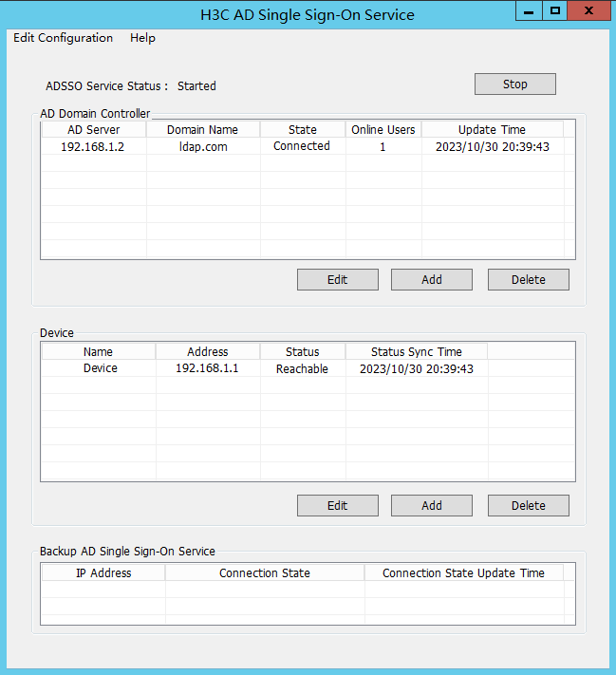
Task: Click Connection State Update Time column header
Action: (x=463, y=573)
